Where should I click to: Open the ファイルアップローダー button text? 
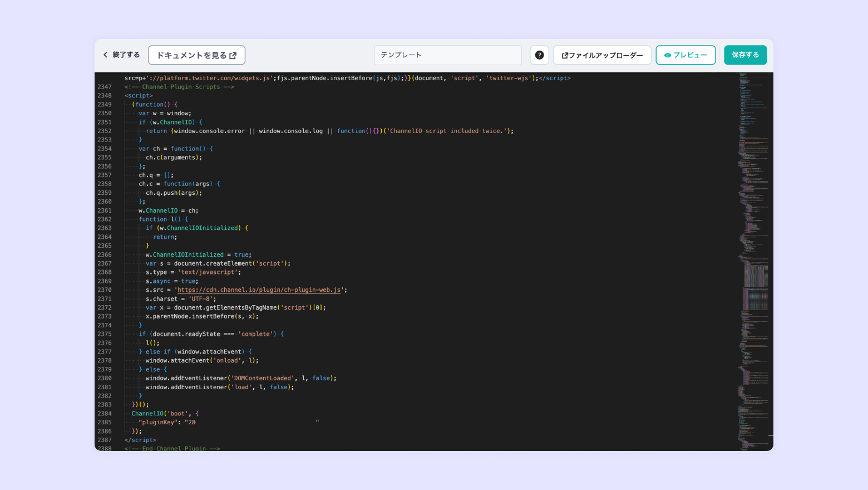coord(605,55)
